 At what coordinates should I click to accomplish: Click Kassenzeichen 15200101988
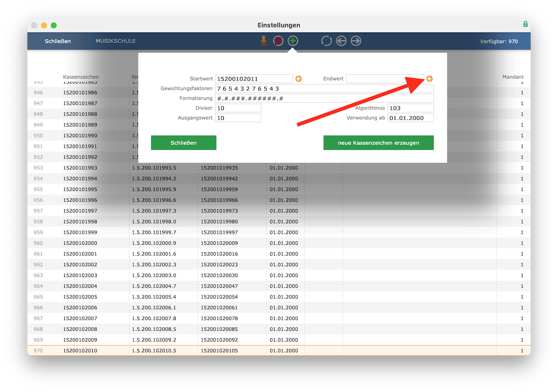pyautogui.click(x=80, y=114)
